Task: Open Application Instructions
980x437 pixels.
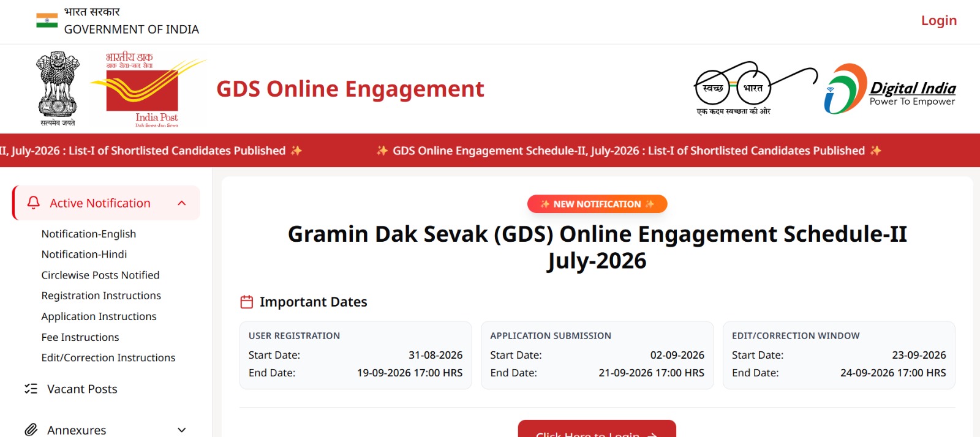Action: coord(99,316)
